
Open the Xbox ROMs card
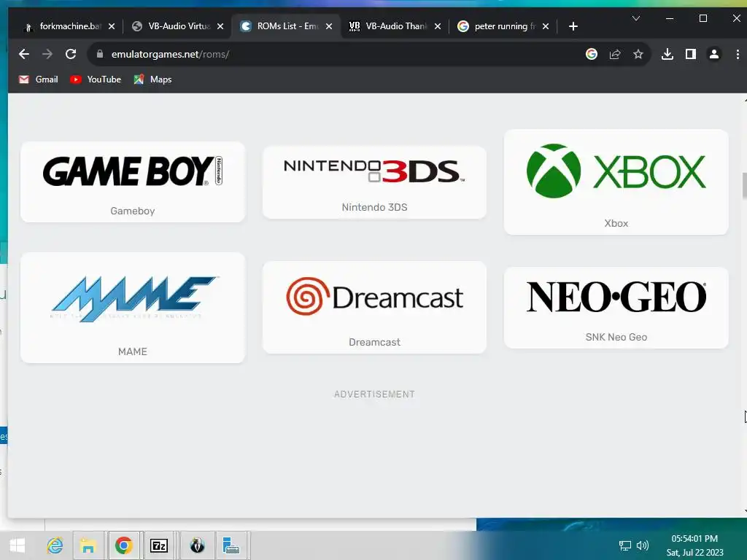pos(616,182)
